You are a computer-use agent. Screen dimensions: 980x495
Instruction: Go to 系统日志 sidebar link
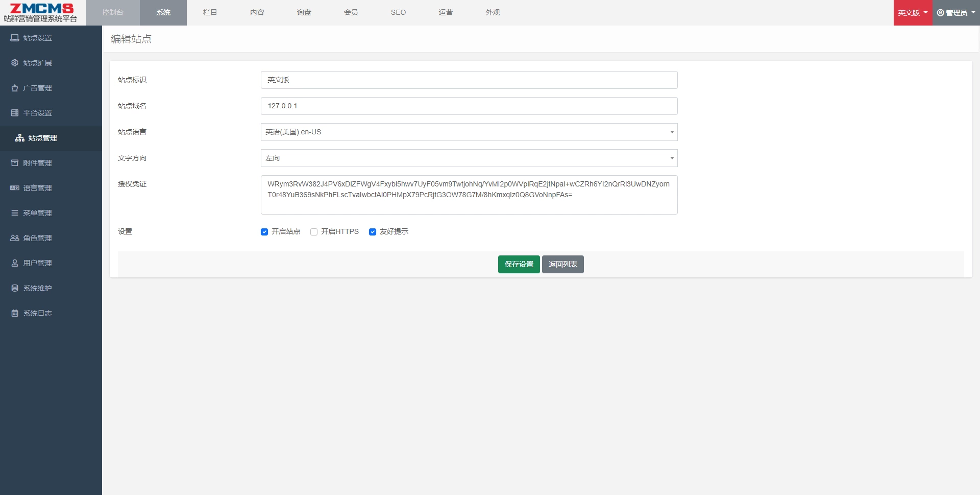(x=51, y=313)
